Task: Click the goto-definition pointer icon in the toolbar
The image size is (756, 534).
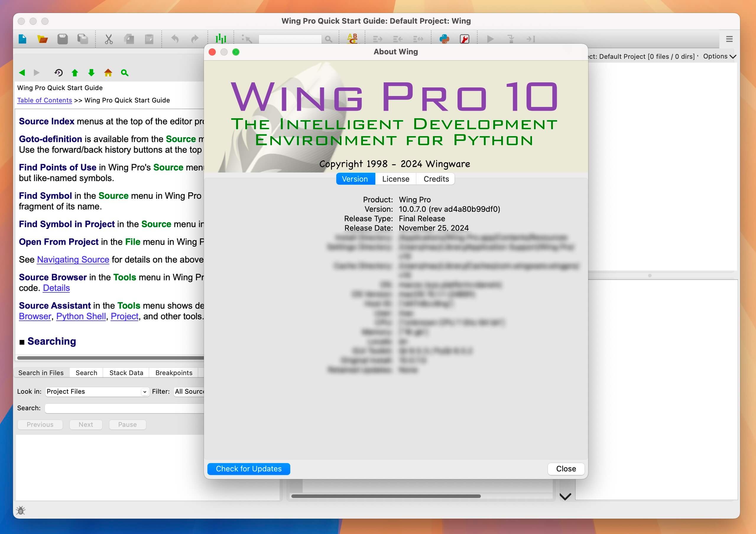Action: (x=246, y=39)
